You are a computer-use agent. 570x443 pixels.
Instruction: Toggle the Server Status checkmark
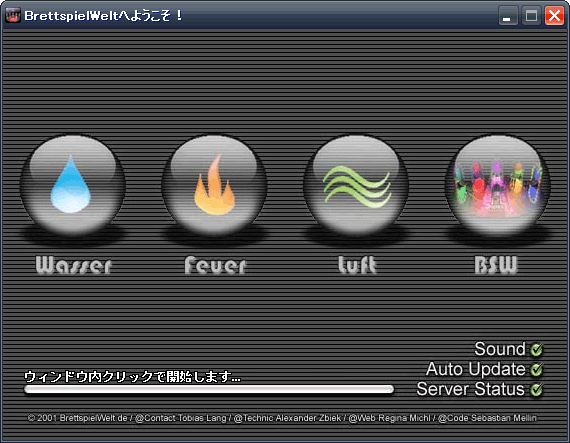(x=536, y=390)
